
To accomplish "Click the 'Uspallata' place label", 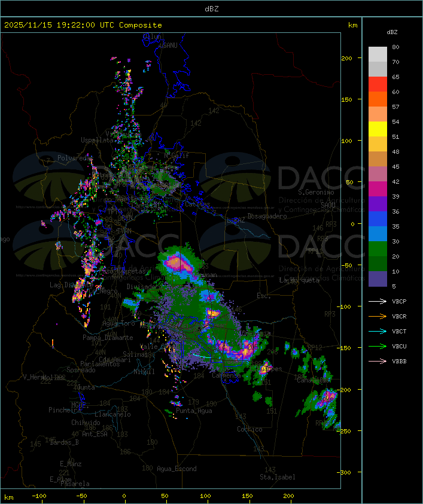I will (x=97, y=140).
